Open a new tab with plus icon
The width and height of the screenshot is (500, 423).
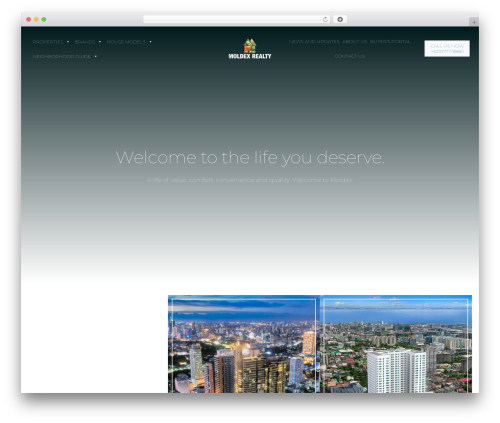coord(474,22)
